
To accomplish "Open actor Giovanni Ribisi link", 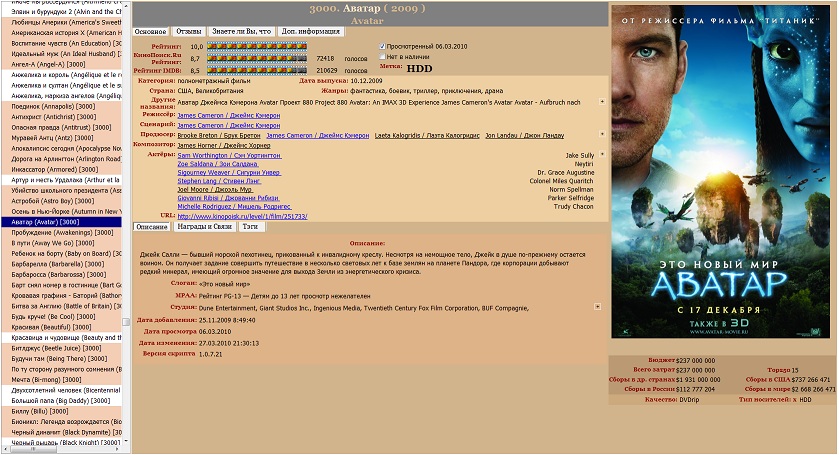I will (x=228, y=198).
